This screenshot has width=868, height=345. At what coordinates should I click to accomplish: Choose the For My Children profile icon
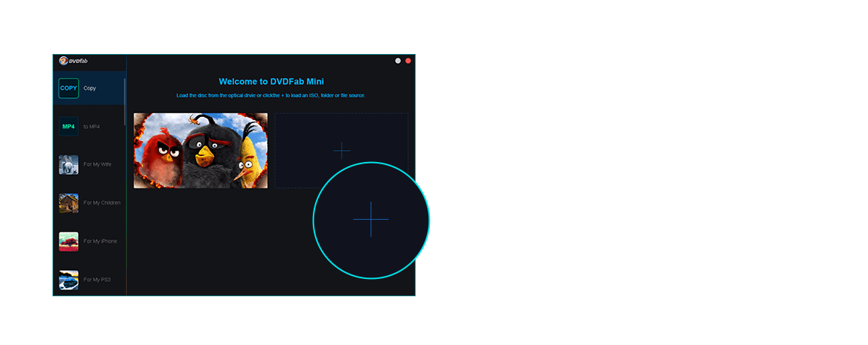68,202
